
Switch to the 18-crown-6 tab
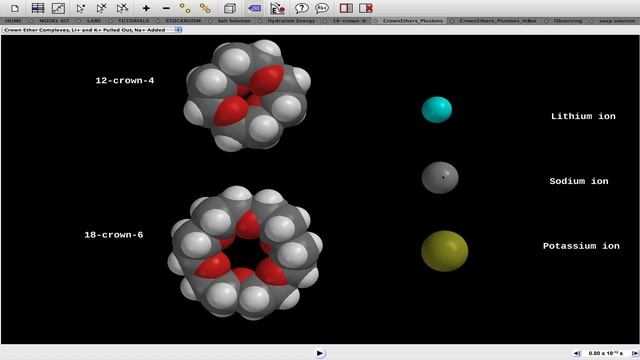349,20
